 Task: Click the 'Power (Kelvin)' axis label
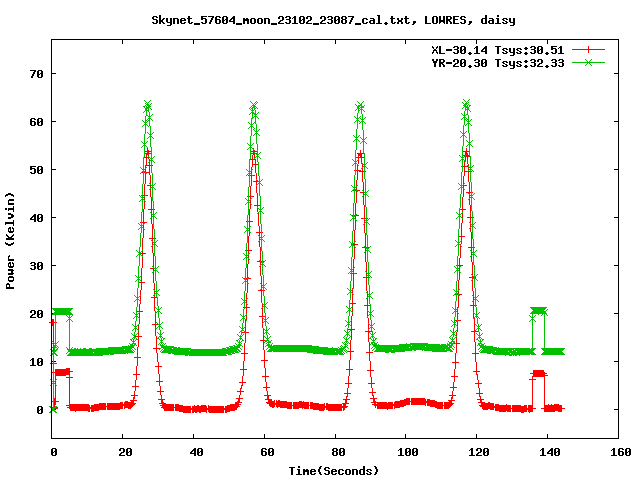pos(10,241)
